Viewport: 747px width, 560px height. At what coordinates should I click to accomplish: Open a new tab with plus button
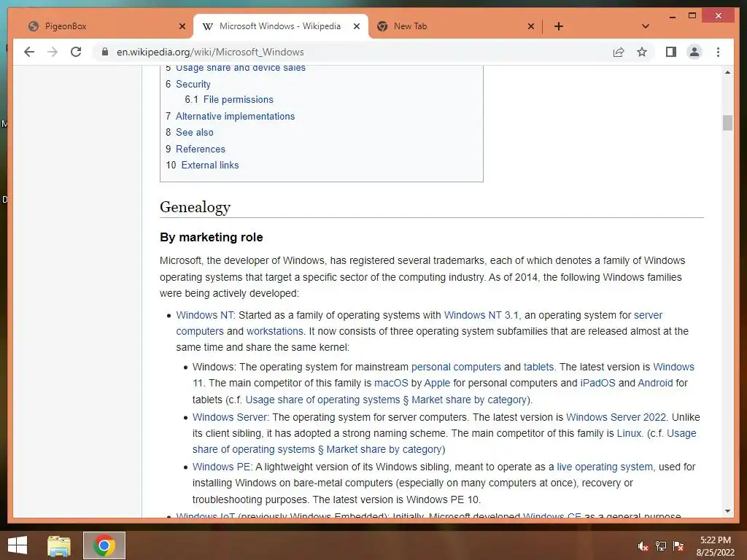559,26
